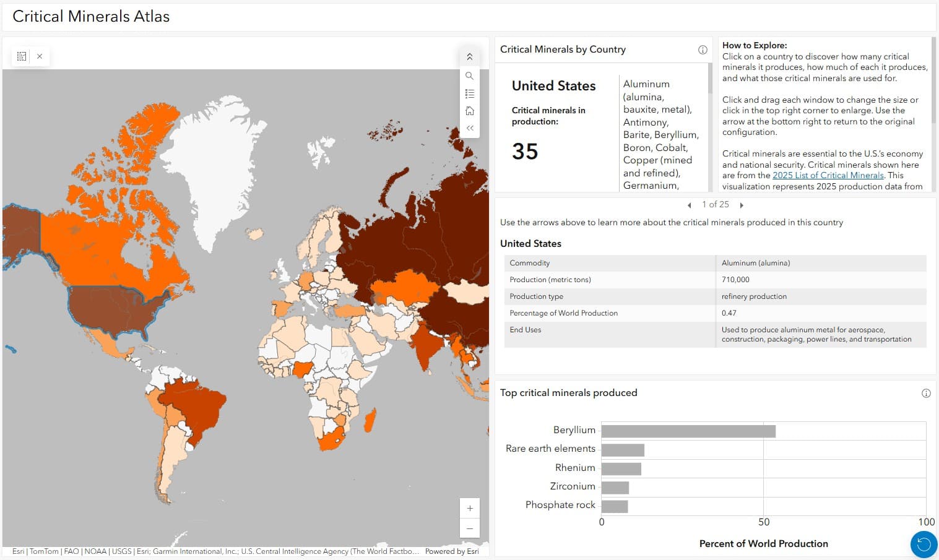Image resolution: width=939 pixels, height=560 pixels.
Task: Click the blue circular reset button
Action: [x=924, y=544]
